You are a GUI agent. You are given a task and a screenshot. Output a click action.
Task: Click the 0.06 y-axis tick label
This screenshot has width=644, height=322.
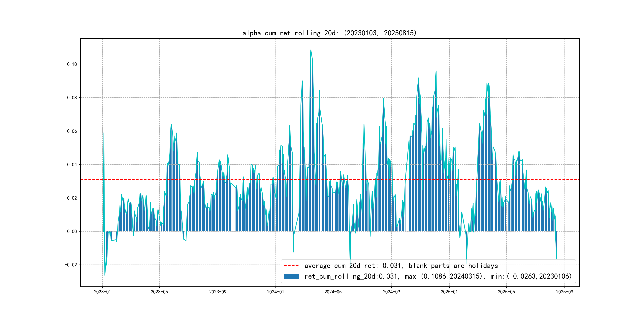tap(72, 131)
